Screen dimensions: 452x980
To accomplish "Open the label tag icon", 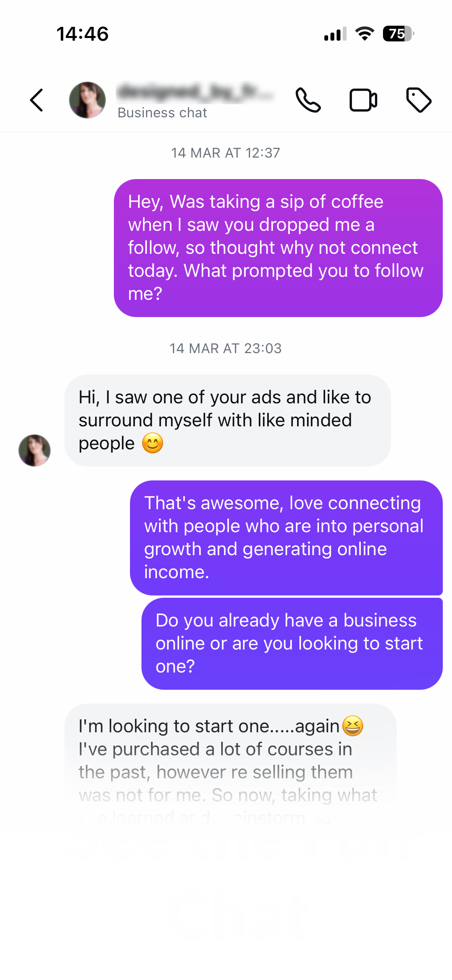I will click(x=419, y=100).
